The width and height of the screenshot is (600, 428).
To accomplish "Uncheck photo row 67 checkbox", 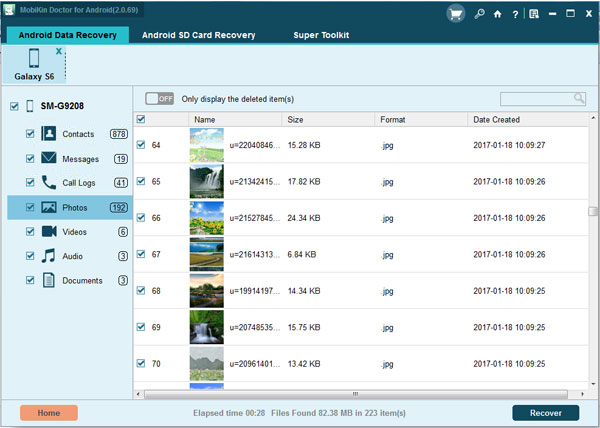I will [x=141, y=254].
